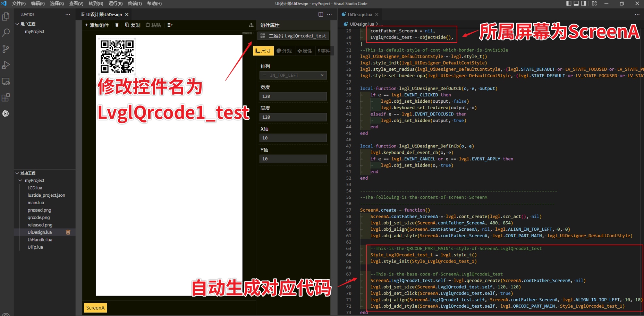Click the trash delete icon in the designer toolbar
The height and width of the screenshot is (316, 644).
pos(117,25)
